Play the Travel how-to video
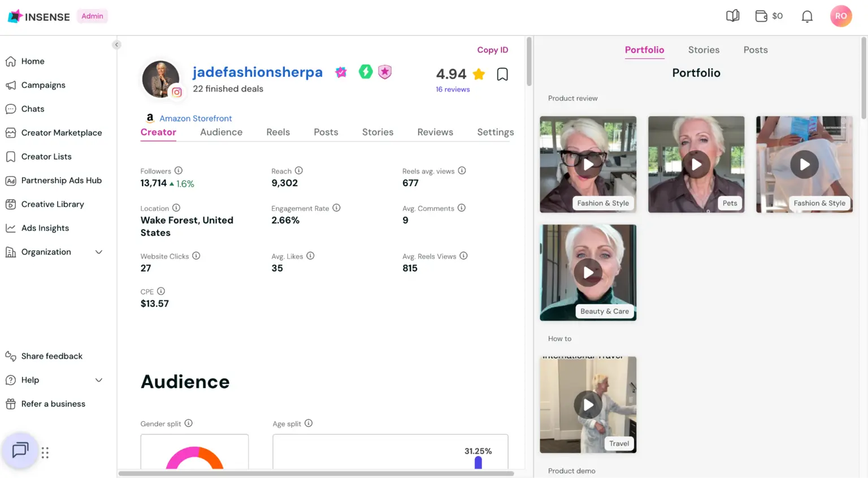 point(588,405)
